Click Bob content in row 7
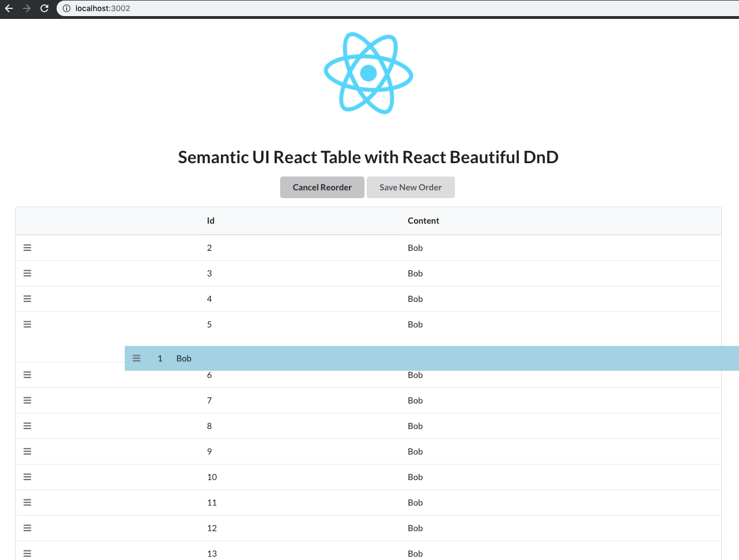Screen dimensions: 739x560 click(x=415, y=400)
